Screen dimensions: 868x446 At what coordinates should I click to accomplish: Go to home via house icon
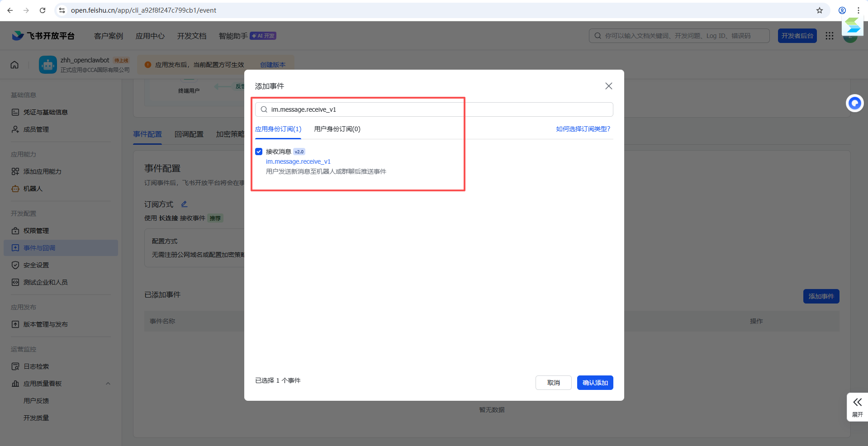[x=14, y=65]
